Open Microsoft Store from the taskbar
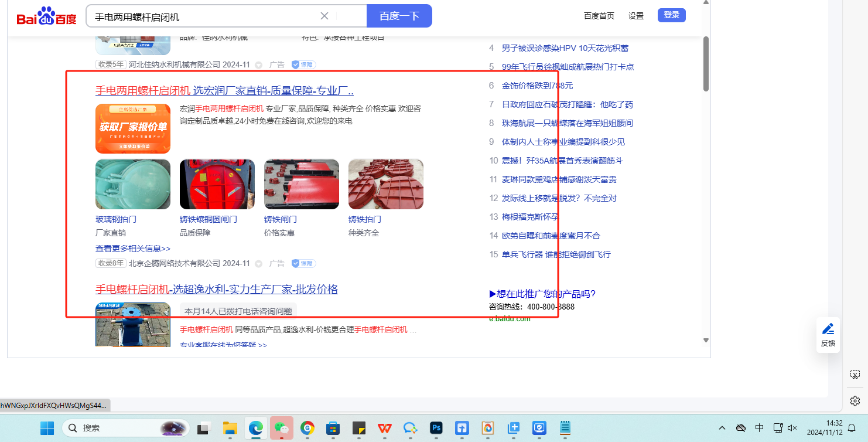868x442 pixels. coord(333,429)
